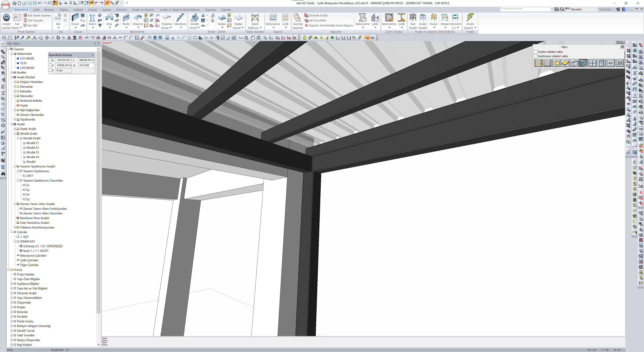Screen dimensions: 644x352
Task: Check Seçilmeyen objeleri sakla option
Action: coord(536,56)
